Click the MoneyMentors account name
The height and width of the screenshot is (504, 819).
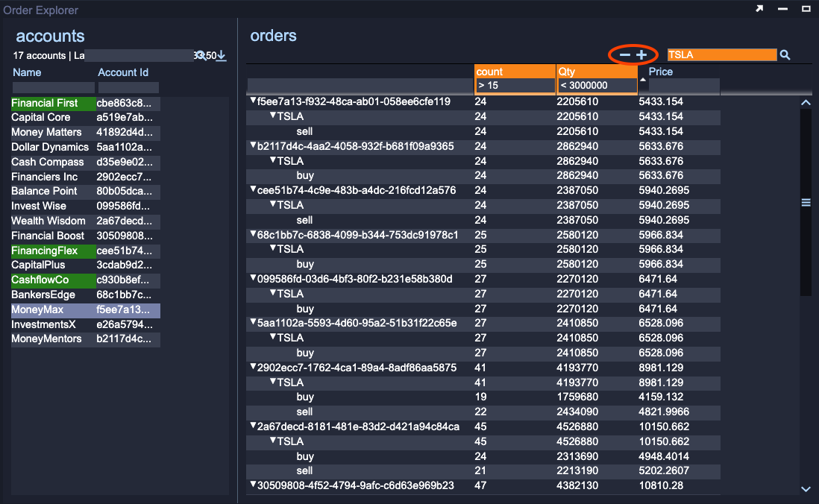pos(48,339)
